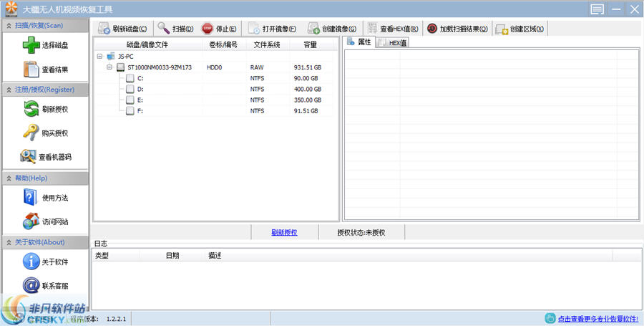Click the blue 刷新授权 link under the disk list
644x326 pixels.
(x=284, y=233)
